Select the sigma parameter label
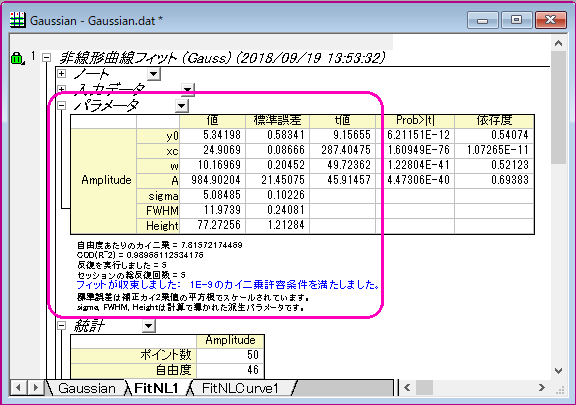The height and width of the screenshot is (405, 576). [158, 196]
